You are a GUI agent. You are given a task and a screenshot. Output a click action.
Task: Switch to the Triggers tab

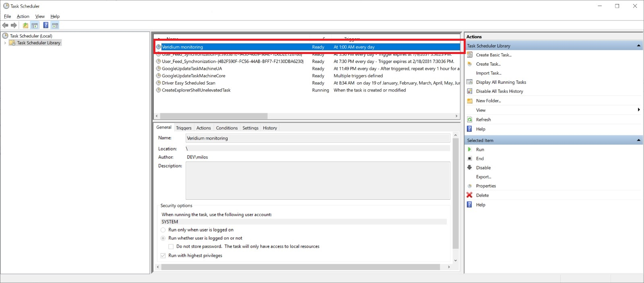[184, 128]
